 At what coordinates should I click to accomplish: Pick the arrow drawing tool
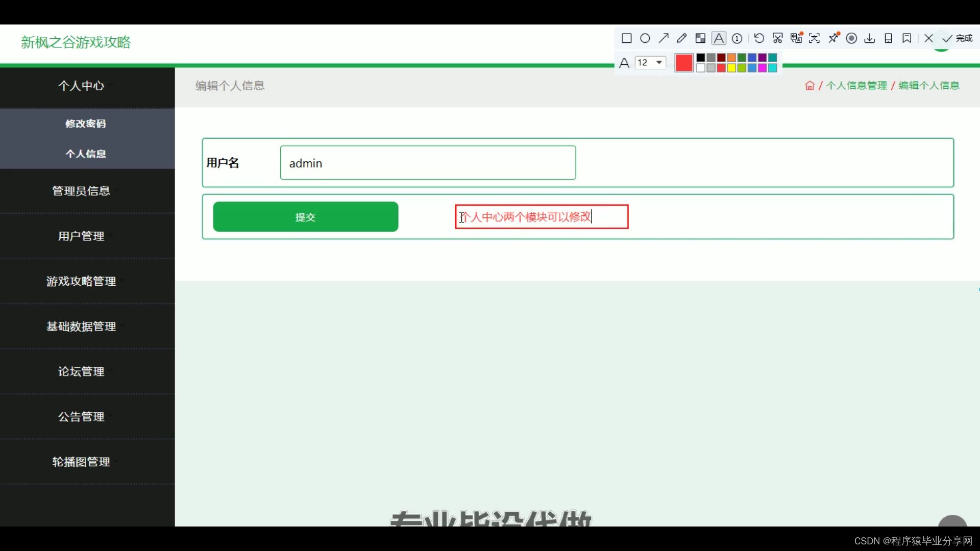[664, 38]
